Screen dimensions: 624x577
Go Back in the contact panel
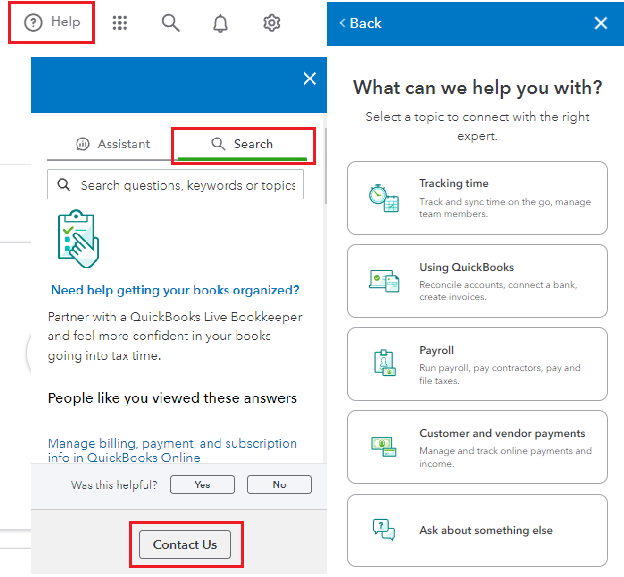click(361, 23)
